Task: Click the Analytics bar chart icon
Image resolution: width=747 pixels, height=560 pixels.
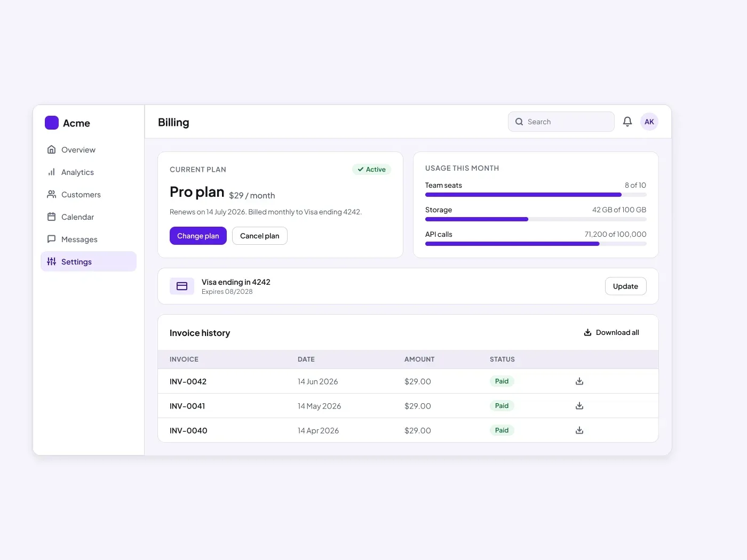Action: pyautogui.click(x=52, y=172)
